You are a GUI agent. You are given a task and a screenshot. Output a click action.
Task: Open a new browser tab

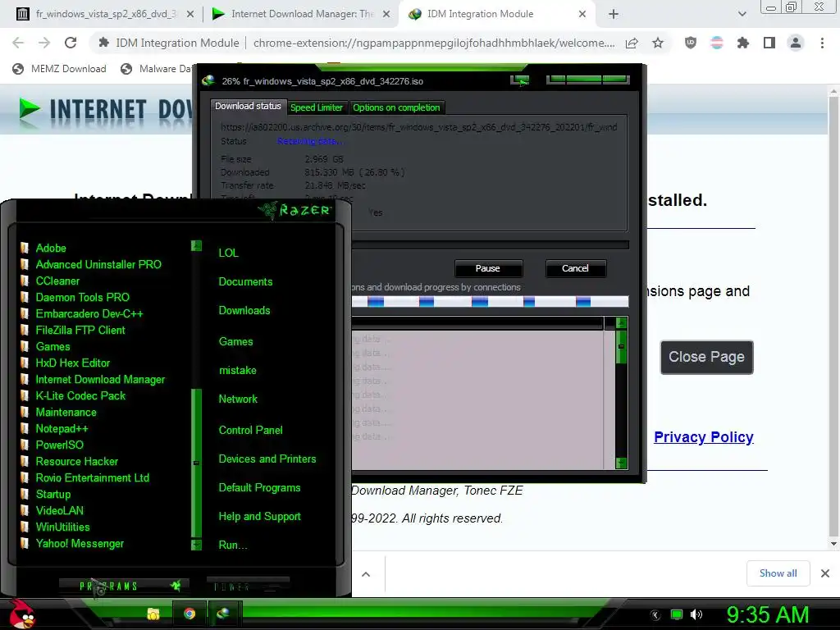tap(614, 15)
